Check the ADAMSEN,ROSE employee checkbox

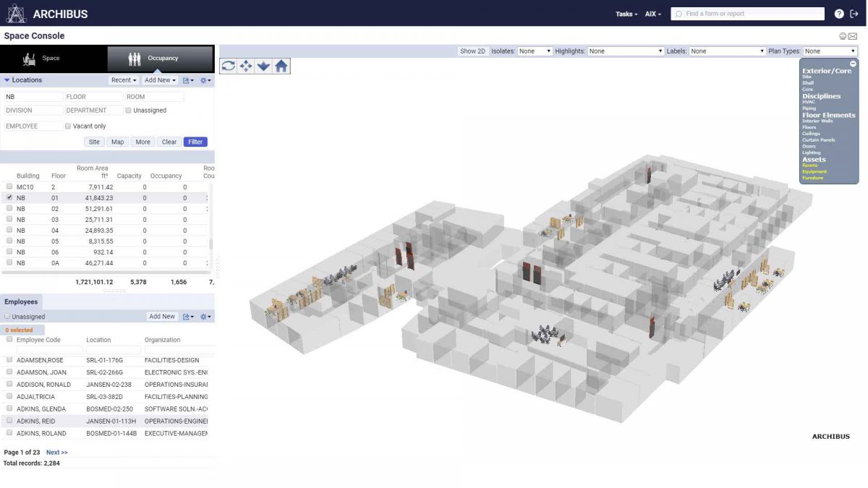tap(9, 359)
